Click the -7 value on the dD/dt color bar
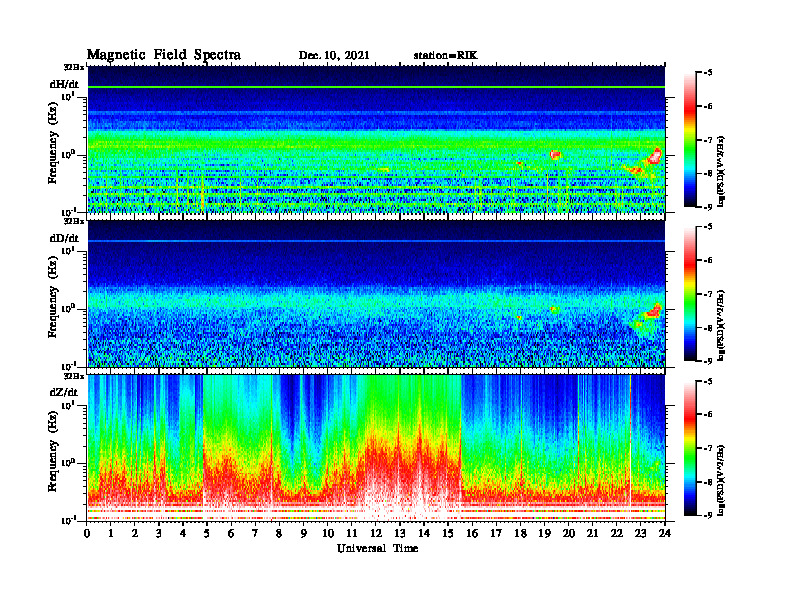The width and height of the screenshot is (792, 612). (x=708, y=294)
